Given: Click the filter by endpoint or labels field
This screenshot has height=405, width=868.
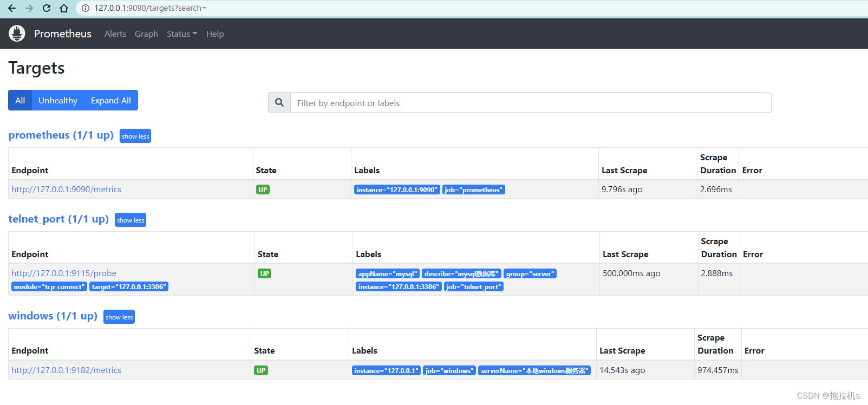Looking at the screenshot, I should pos(531,102).
